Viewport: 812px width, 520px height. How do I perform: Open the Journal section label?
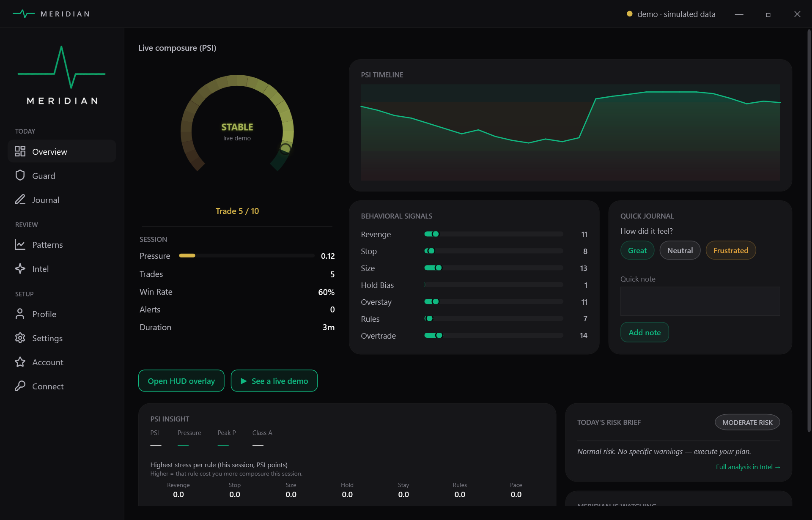point(46,200)
